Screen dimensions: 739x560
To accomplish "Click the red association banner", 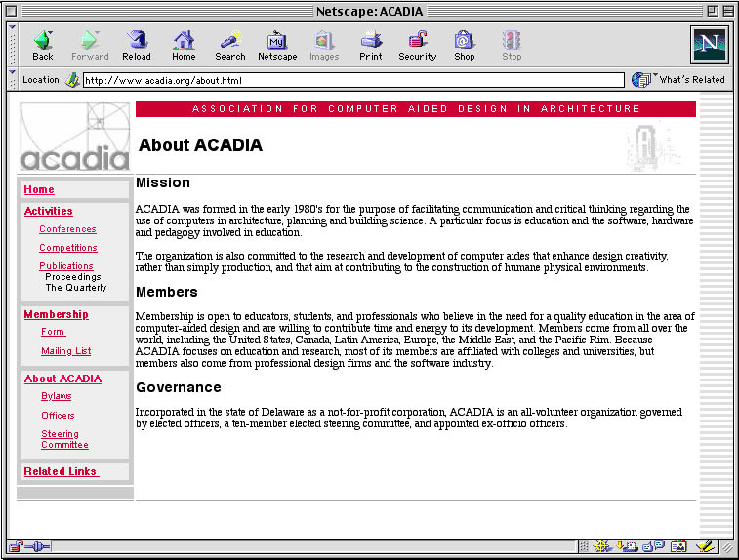I will [416, 109].
